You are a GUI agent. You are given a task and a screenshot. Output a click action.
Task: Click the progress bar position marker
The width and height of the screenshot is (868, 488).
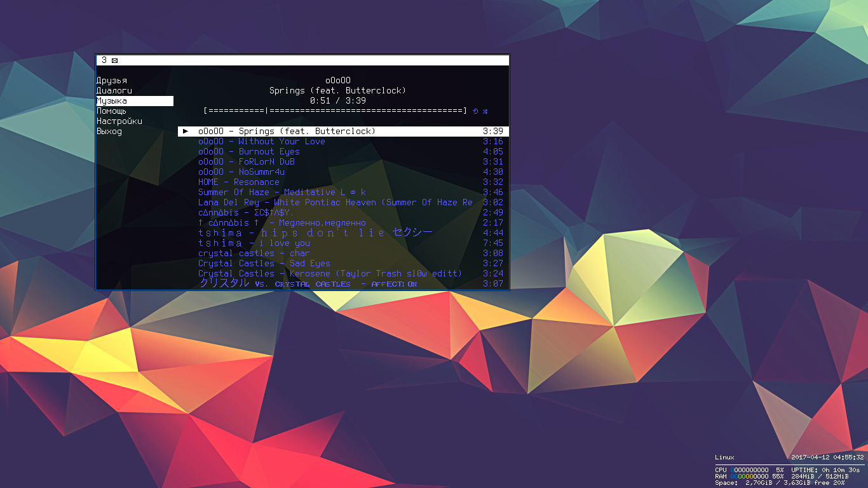[267, 111]
